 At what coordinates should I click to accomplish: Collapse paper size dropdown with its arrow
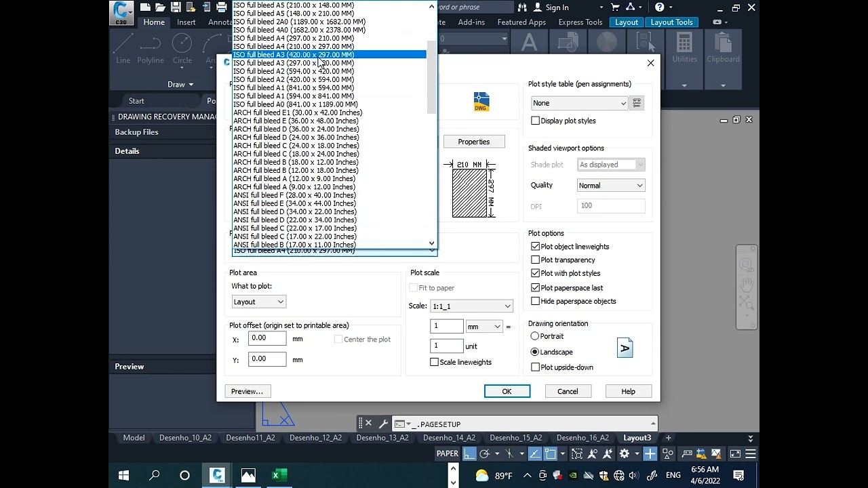click(x=432, y=251)
